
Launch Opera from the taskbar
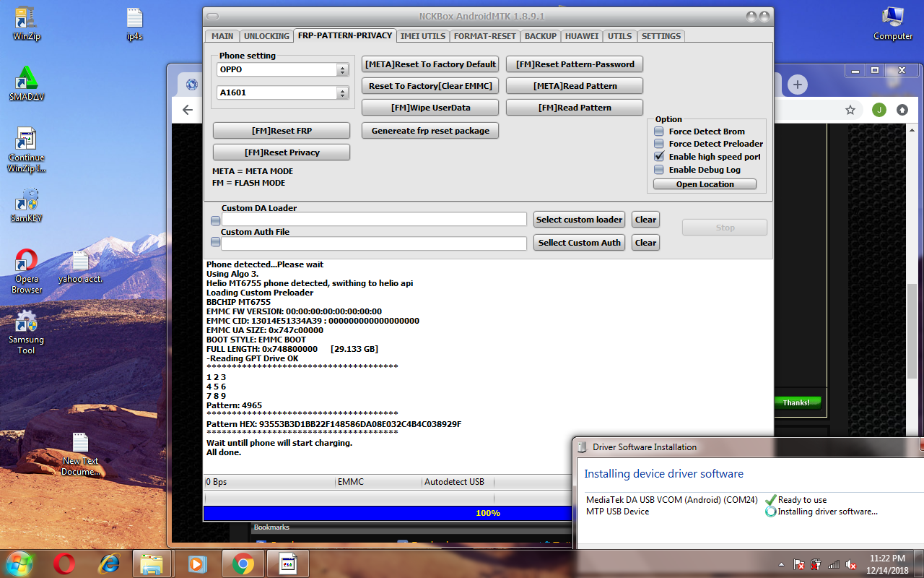64,564
